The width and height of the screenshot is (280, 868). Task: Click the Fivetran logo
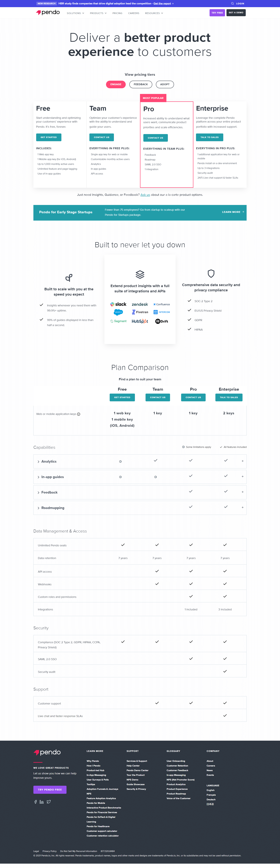point(140,312)
